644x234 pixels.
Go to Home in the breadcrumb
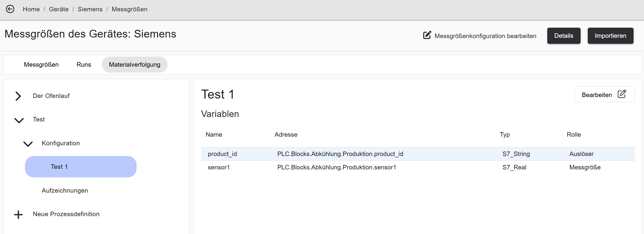coord(31,9)
